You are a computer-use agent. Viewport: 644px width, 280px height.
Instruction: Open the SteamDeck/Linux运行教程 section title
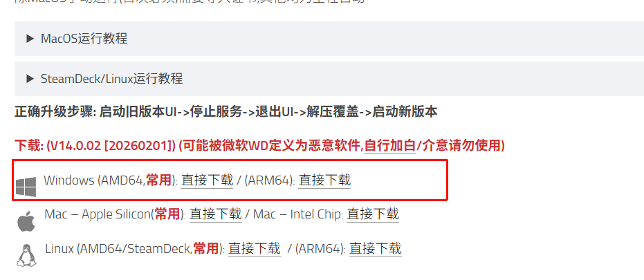tap(112, 78)
